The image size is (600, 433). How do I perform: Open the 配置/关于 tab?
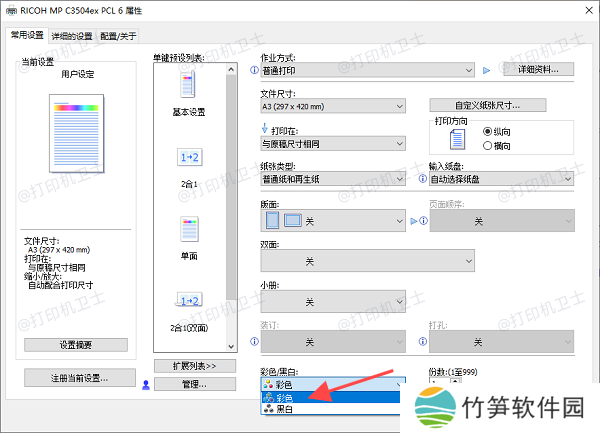[118, 35]
